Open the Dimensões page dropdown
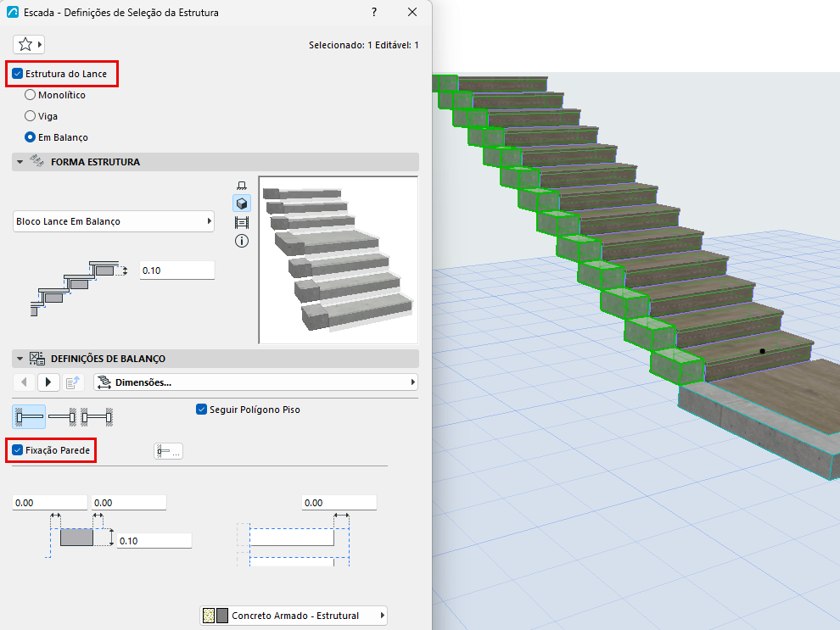 click(x=255, y=382)
